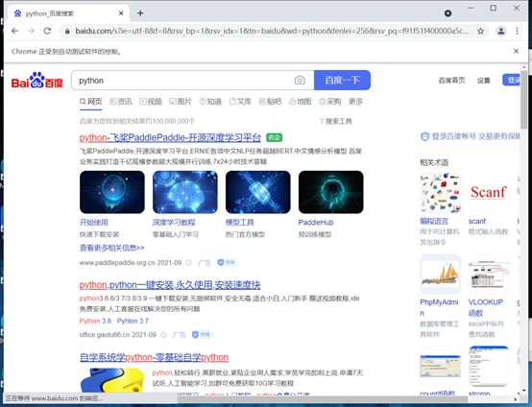Viewport: 532px width, 407px height.
Task: Click the Baidu logo
Action: (37, 81)
